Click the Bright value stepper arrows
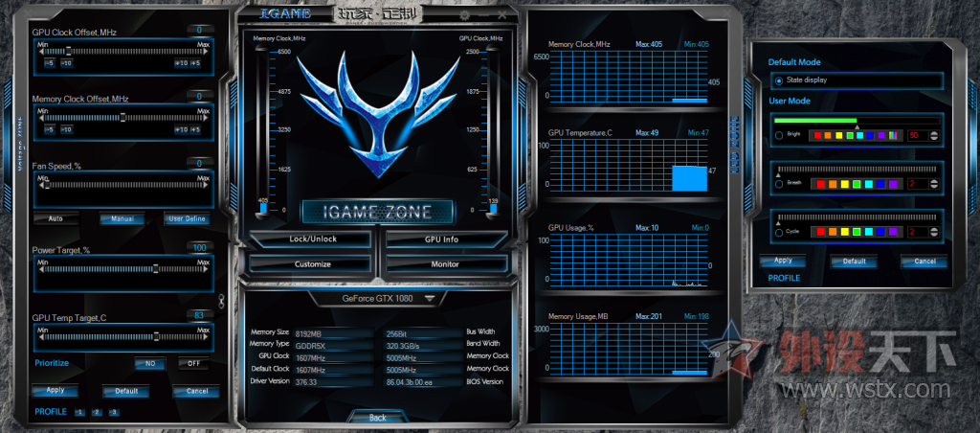The height and width of the screenshot is (433, 980). point(934,135)
